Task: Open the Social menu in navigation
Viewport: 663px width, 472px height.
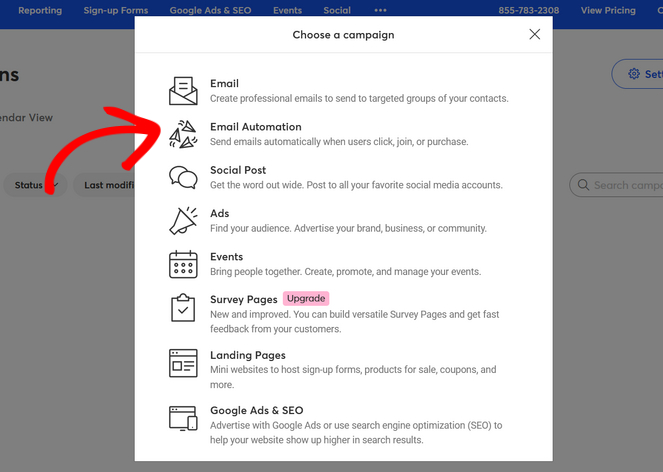Action: click(x=337, y=11)
